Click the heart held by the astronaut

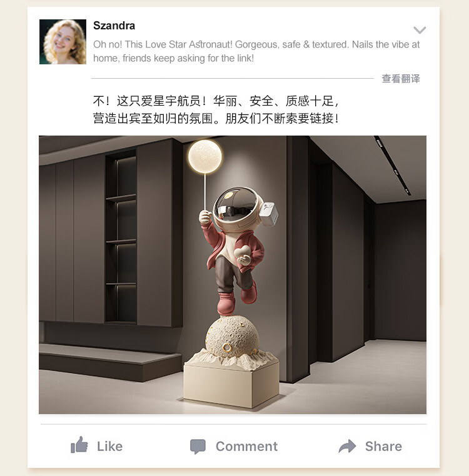click(242, 252)
